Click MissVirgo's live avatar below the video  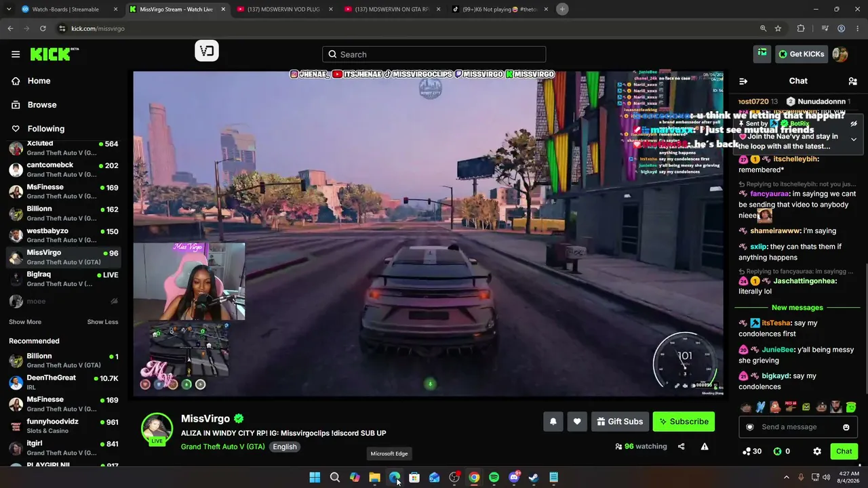[x=157, y=428]
